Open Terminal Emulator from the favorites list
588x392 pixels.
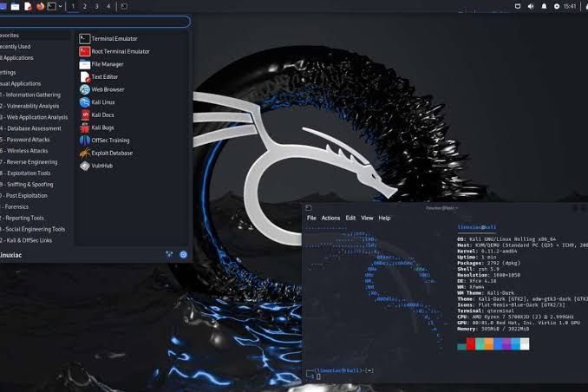[108, 39]
